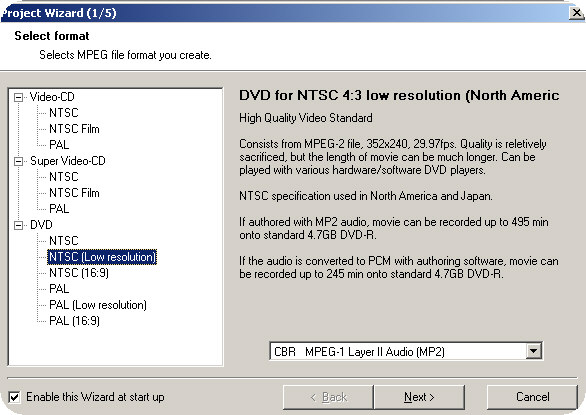Select NTSC under the DVD node

[64, 241]
